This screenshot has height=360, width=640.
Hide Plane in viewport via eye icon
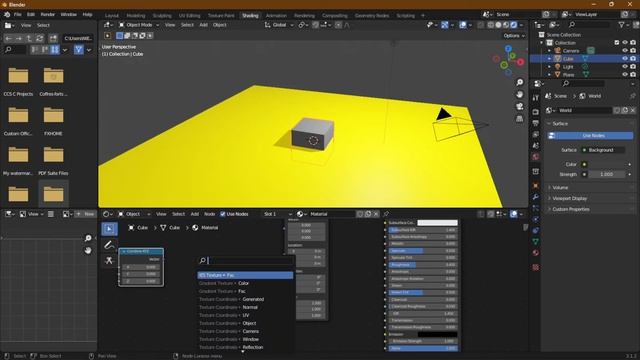click(624, 75)
